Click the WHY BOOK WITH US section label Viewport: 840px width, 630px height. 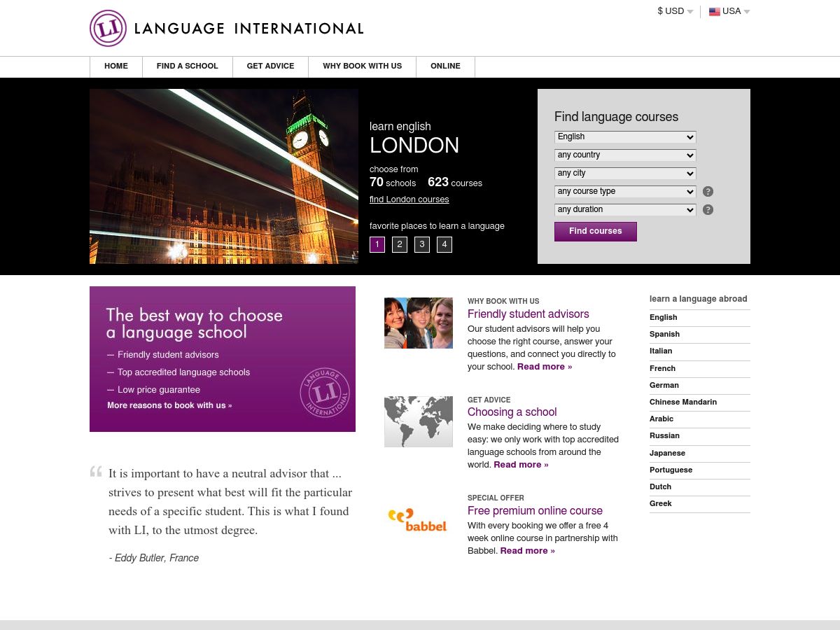[503, 302]
